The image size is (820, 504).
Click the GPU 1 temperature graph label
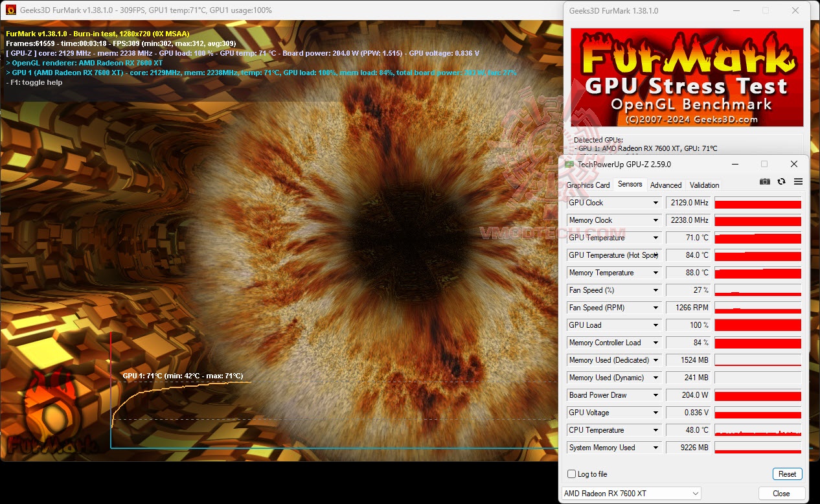point(183,376)
